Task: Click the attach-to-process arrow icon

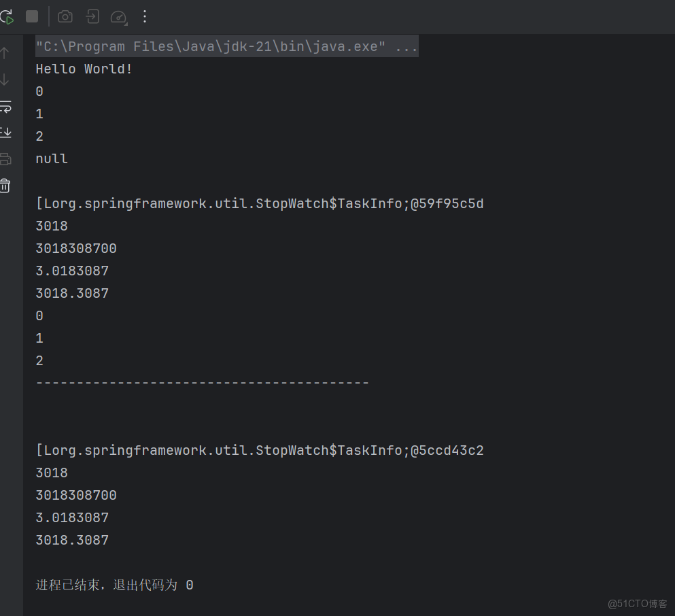Action: point(92,16)
